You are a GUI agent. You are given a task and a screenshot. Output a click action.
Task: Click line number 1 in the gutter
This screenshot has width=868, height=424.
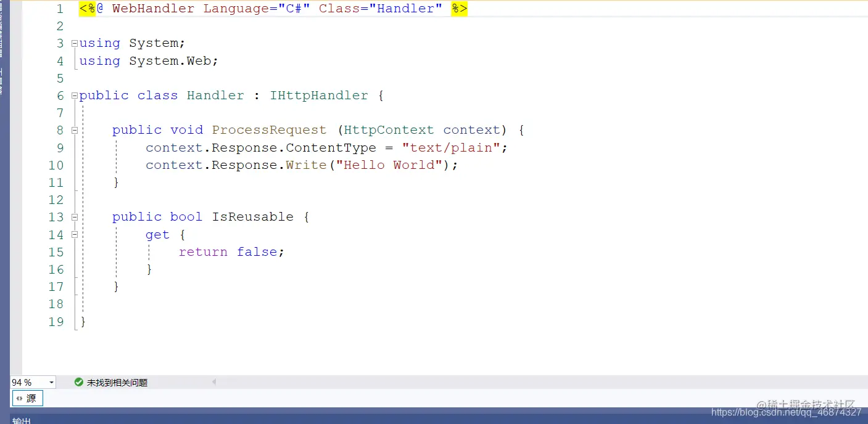pyautogui.click(x=60, y=9)
